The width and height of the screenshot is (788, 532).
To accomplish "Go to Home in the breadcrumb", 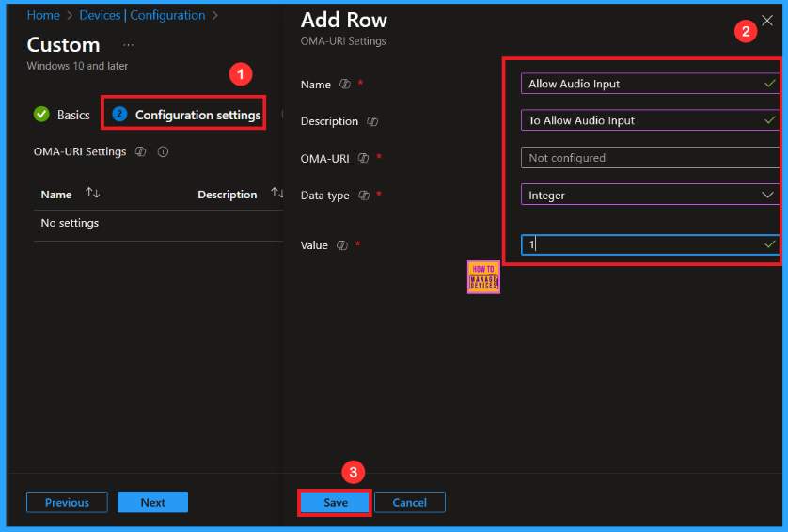I will [43, 15].
